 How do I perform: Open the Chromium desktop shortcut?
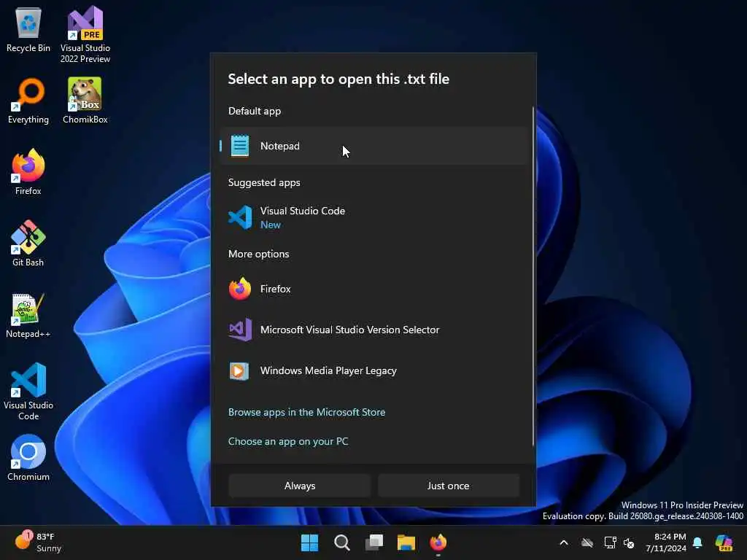(28, 458)
